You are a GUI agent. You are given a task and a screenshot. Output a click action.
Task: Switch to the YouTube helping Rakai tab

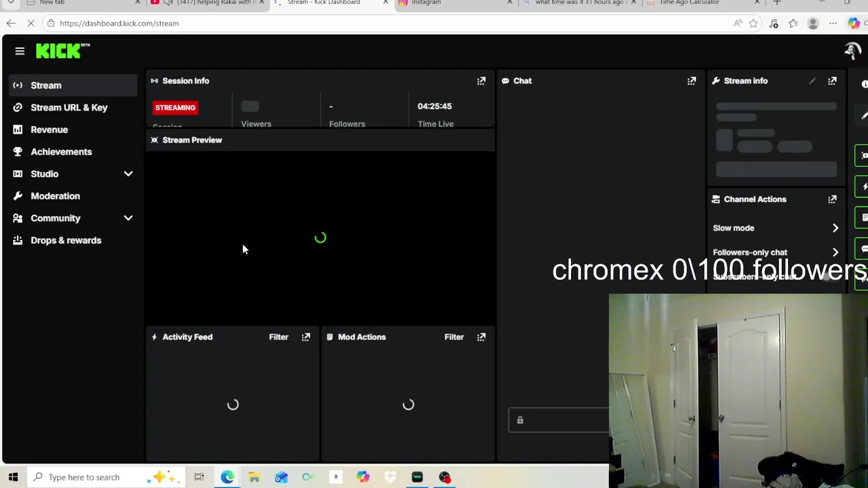coord(207,3)
